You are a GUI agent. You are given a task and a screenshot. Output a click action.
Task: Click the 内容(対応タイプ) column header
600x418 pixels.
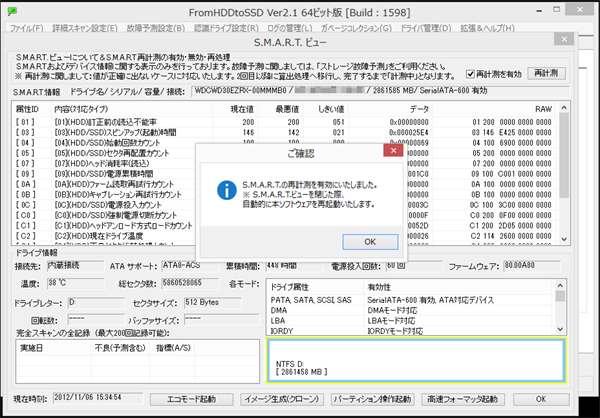pyautogui.click(x=132, y=109)
